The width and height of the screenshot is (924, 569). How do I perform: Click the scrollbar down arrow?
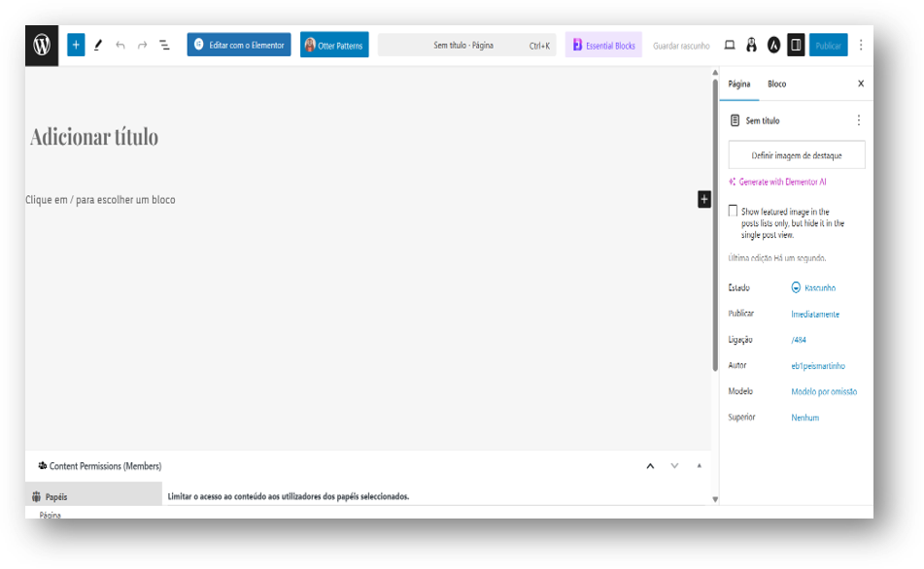[715, 499]
